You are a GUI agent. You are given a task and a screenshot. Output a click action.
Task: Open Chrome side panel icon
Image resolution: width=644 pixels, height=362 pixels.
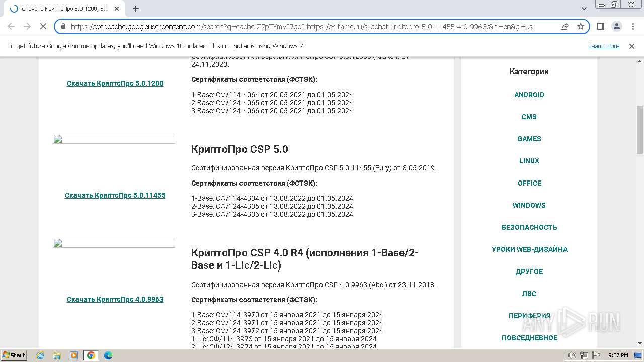(x=600, y=26)
